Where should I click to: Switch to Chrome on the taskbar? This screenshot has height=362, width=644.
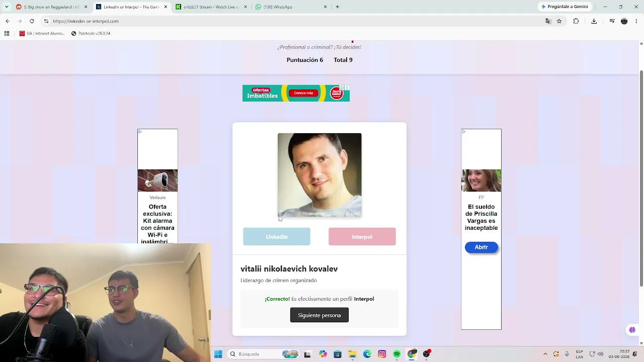(x=412, y=354)
